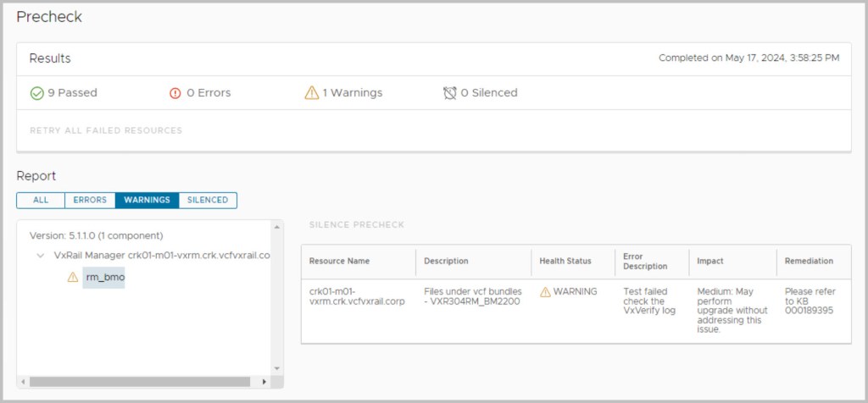Click the red Errors circle icon

pyautogui.click(x=175, y=93)
